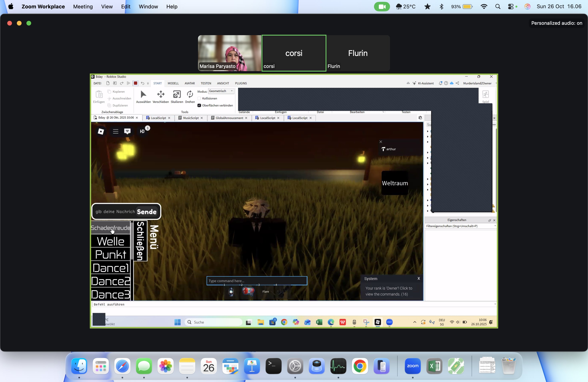This screenshot has height=382, width=588.
Task: Expand the first explorer tree arrow
Action: [428, 131]
